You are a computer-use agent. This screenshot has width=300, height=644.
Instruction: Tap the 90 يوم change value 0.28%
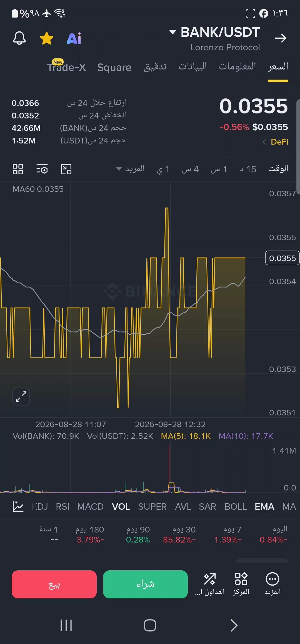coord(138,540)
